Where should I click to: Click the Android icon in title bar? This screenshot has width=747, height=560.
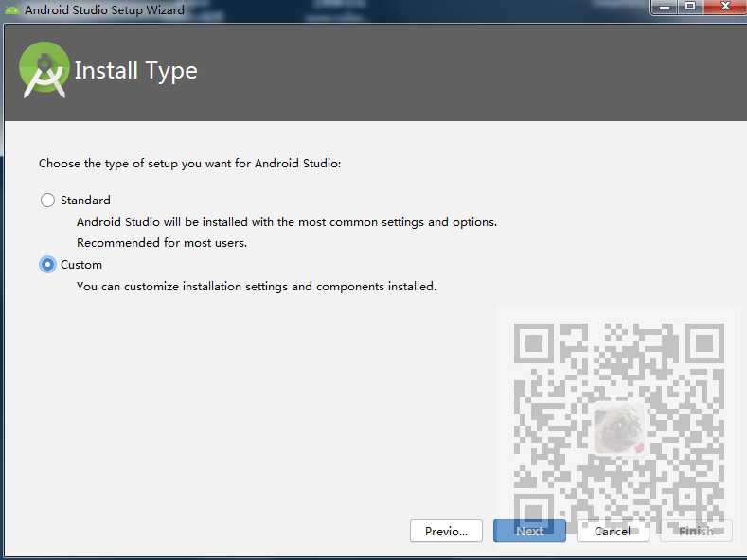point(11,9)
